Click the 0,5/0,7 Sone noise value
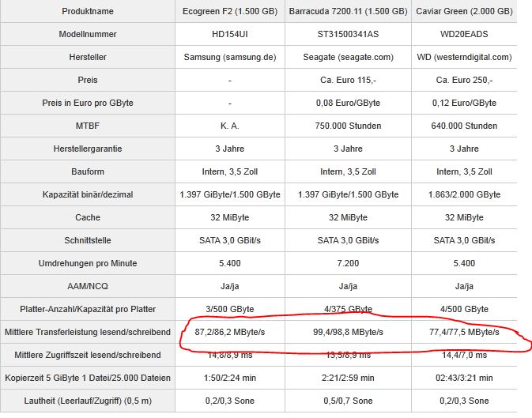The width and height of the screenshot is (532, 418). (347, 401)
